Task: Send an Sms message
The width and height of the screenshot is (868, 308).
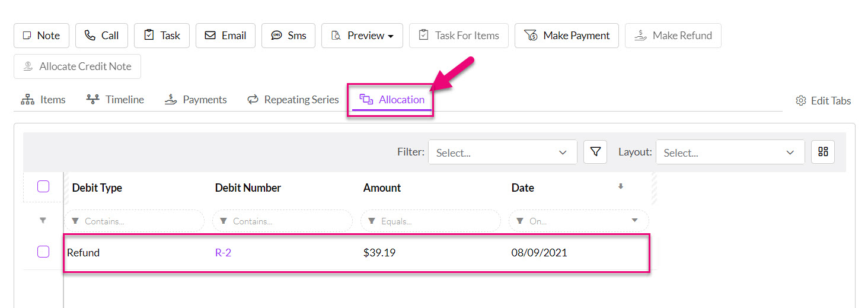Action: pyautogui.click(x=288, y=36)
